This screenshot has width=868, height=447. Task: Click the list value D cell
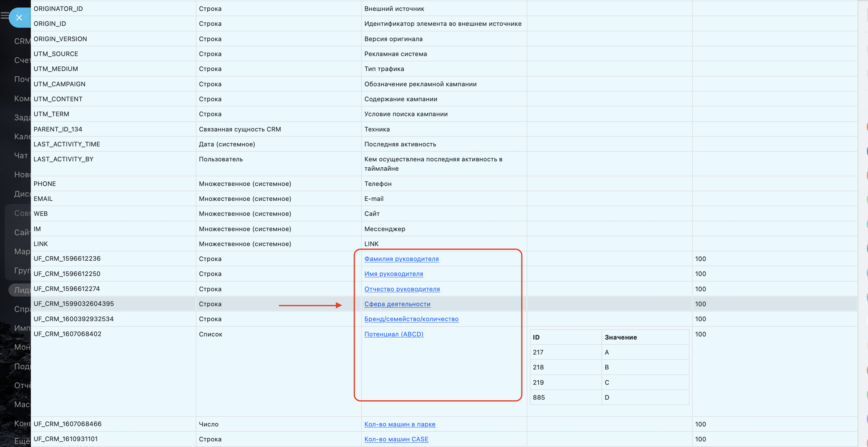606,397
